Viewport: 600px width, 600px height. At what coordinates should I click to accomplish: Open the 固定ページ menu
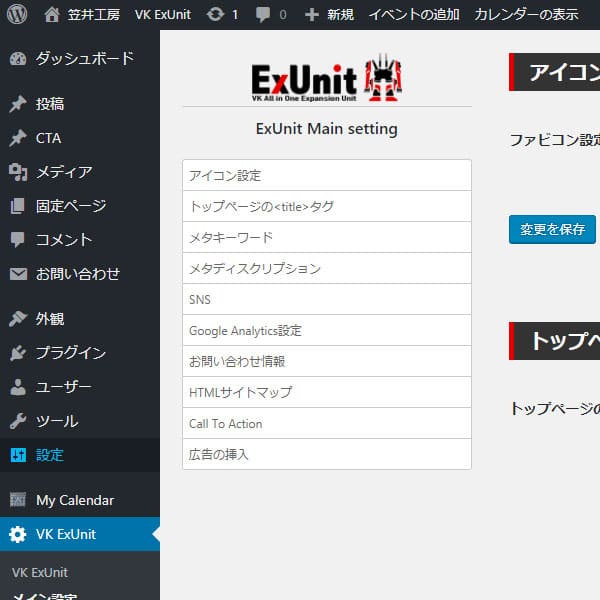point(80,206)
